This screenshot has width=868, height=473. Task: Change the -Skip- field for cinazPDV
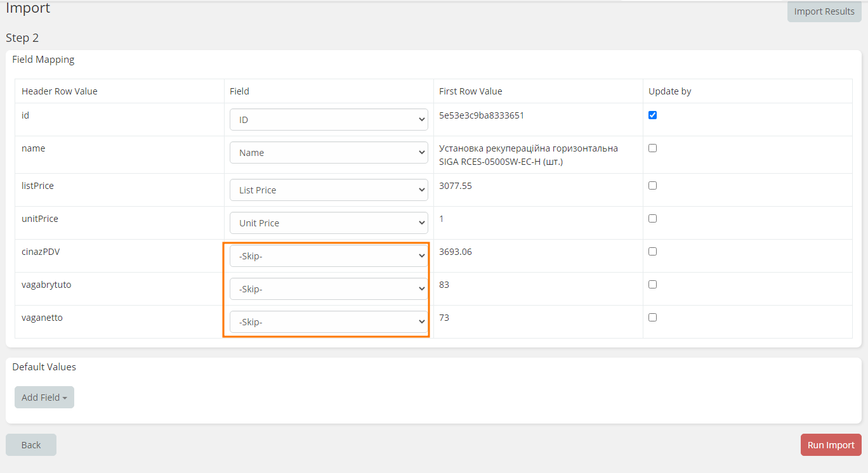pyautogui.click(x=328, y=256)
